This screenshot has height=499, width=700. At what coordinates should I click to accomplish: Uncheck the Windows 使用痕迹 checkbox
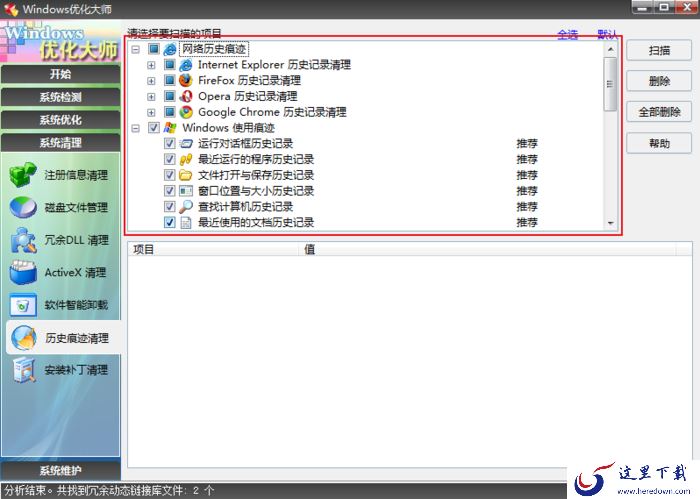(x=154, y=128)
